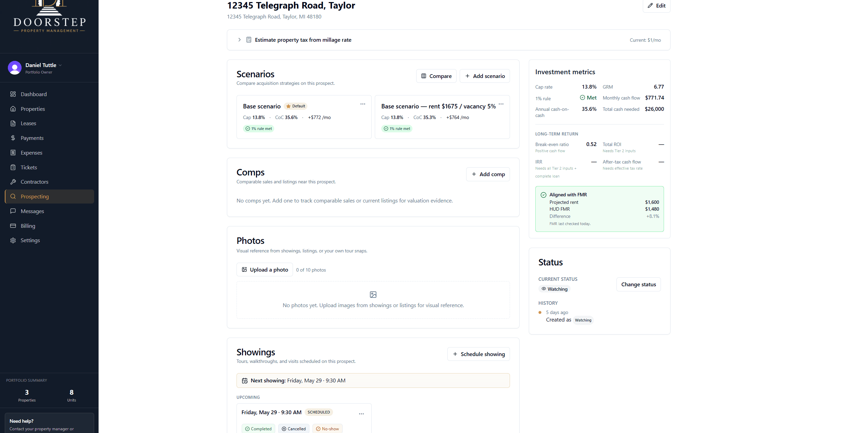This screenshot has height=433, width=868.
Task: Click the Expenses receipt icon
Action: (13, 153)
